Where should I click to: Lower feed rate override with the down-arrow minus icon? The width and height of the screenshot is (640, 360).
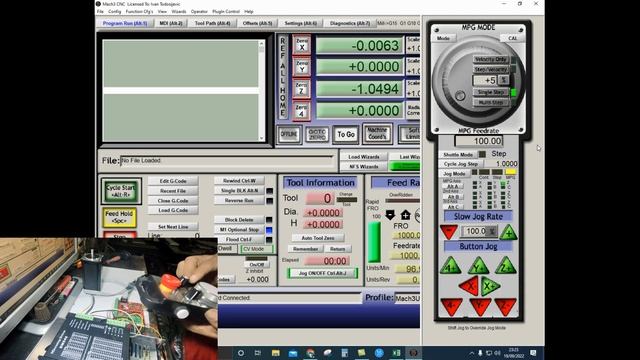tap(390, 215)
